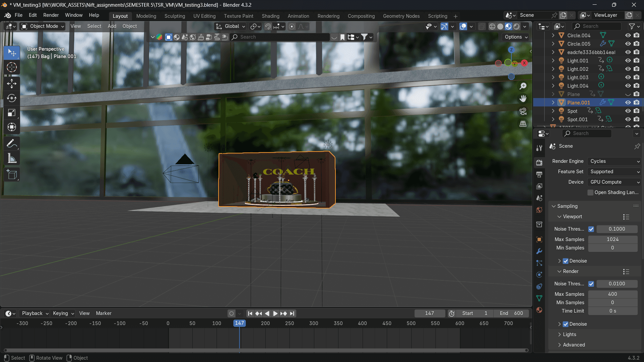Image resolution: width=644 pixels, height=362 pixels.
Task: Click the pan view hand icon
Action: pyautogui.click(x=523, y=99)
